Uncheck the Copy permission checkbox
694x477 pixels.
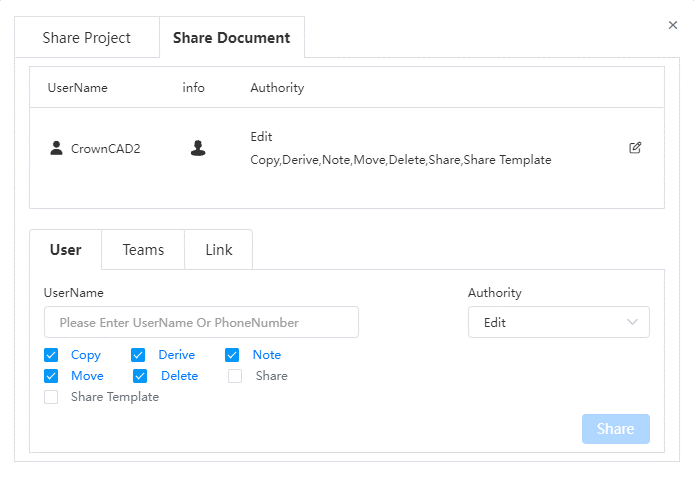coord(51,355)
